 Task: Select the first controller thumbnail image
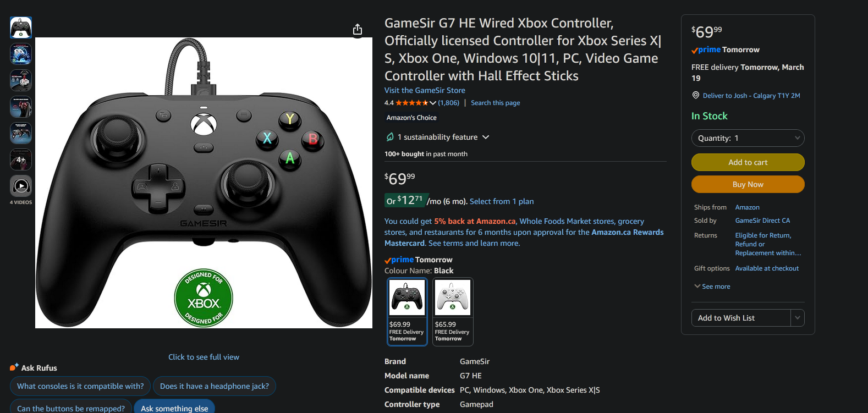tap(21, 27)
